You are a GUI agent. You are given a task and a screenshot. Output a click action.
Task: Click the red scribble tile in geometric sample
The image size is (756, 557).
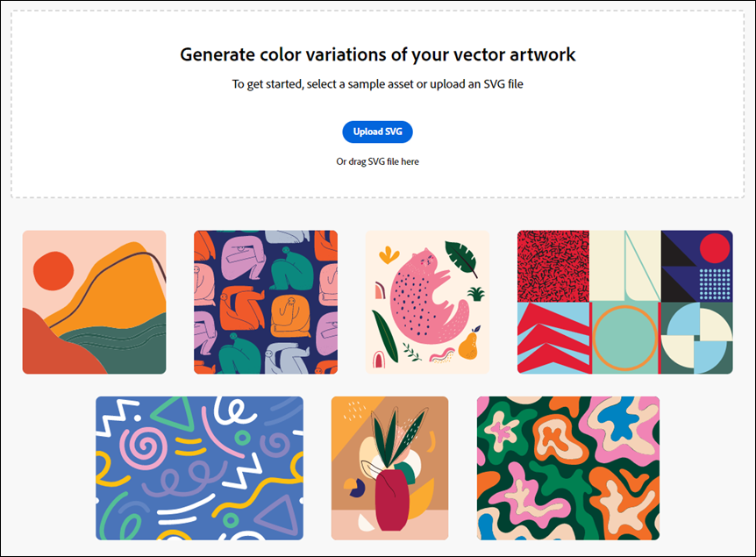[553, 266]
